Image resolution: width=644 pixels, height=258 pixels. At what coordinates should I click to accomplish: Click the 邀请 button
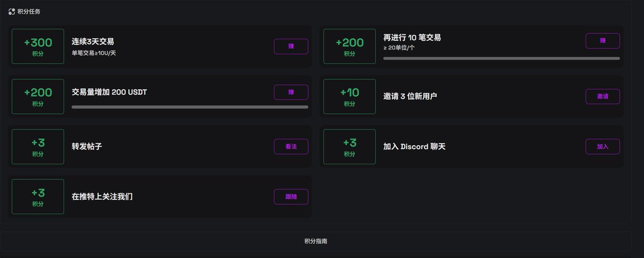coord(602,96)
